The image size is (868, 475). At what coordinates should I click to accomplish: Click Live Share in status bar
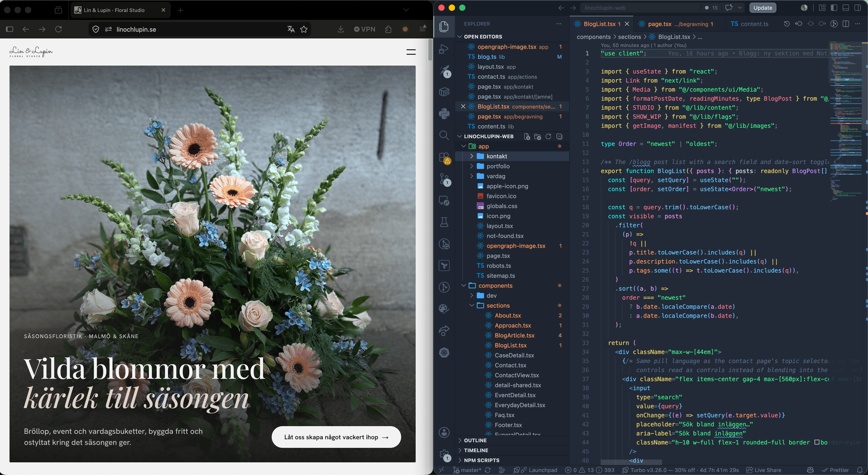(x=764, y=470)
